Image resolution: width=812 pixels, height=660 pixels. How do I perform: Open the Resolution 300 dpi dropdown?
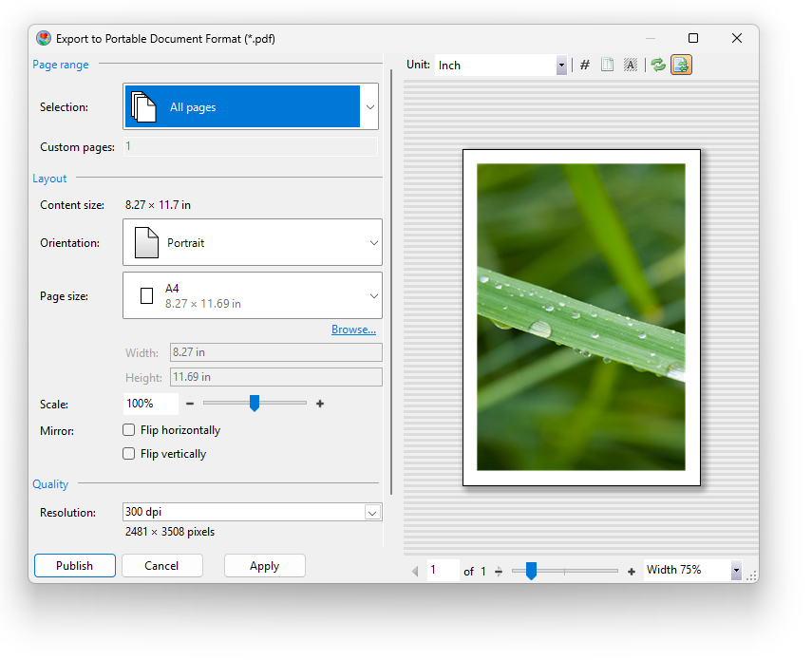tap(372, 513)
